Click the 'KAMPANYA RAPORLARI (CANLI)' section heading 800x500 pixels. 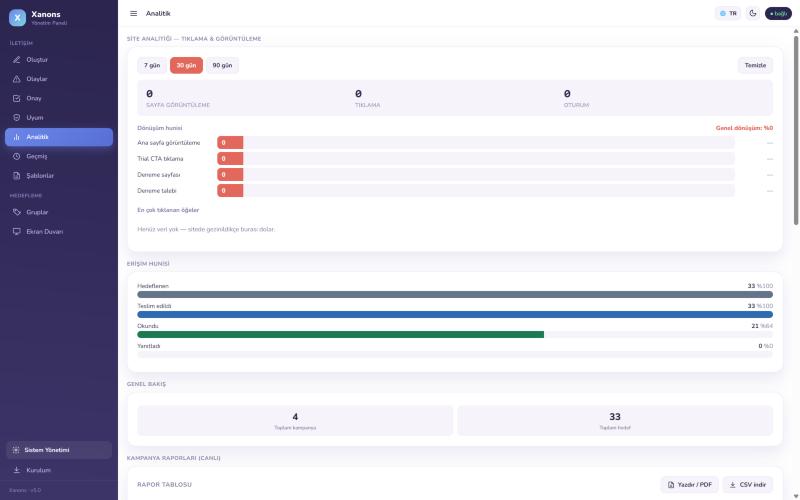(173, 458)
